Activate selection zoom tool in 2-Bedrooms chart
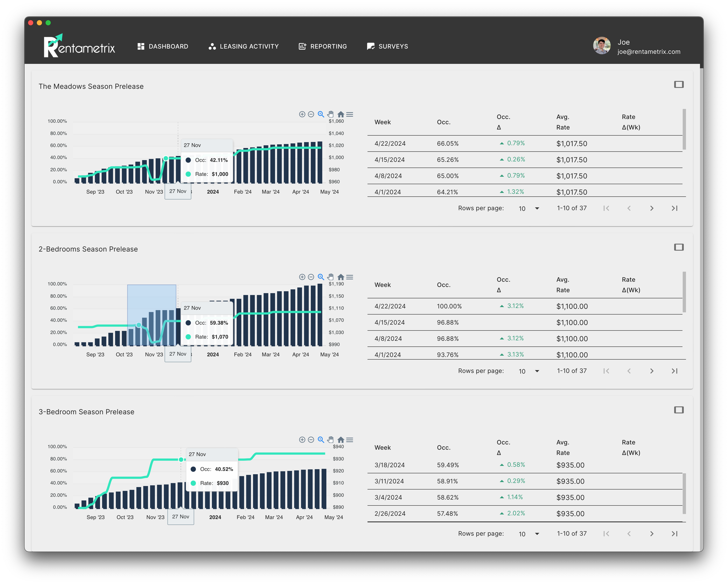The width and height of the screenshot is (728, 584). 321,277
